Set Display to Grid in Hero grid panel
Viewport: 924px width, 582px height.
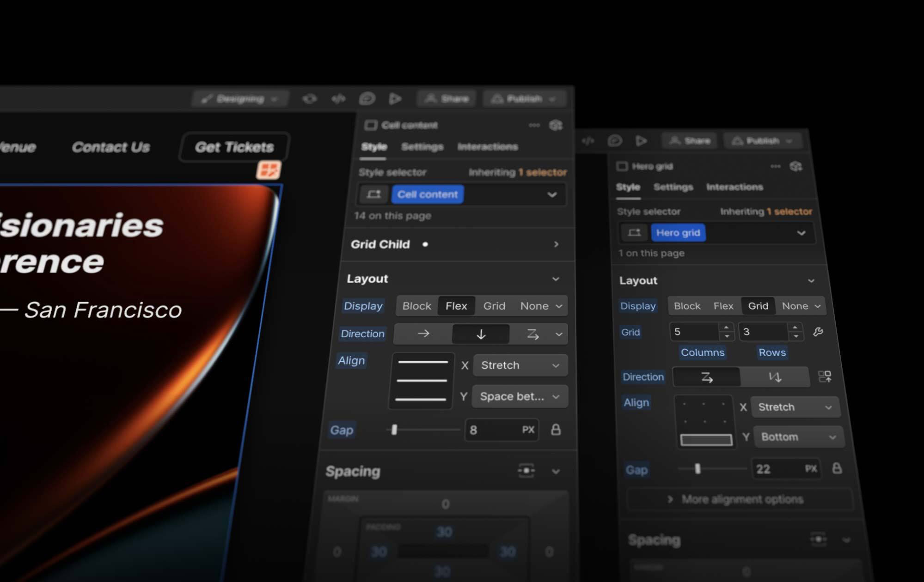tap(758, 306)
